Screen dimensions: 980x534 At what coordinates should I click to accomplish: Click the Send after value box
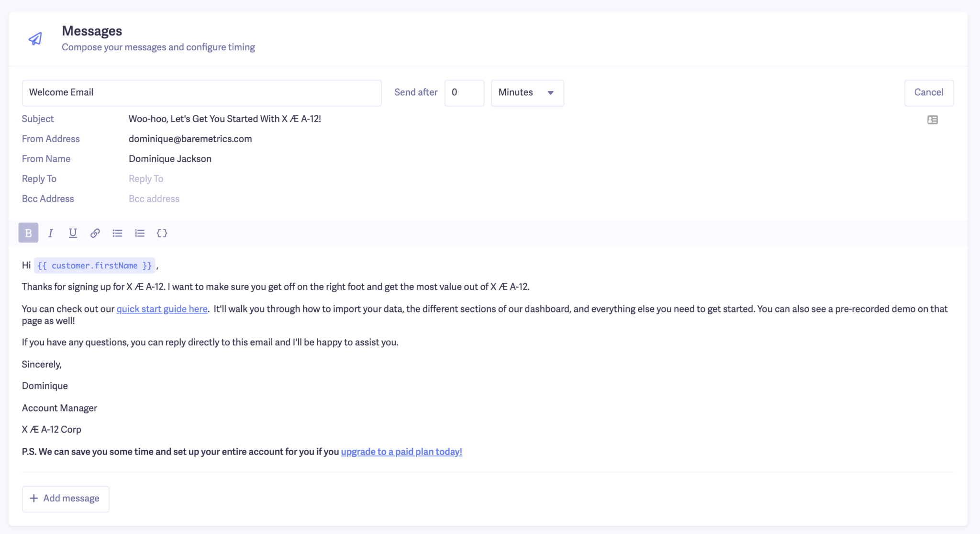[464, 93]
